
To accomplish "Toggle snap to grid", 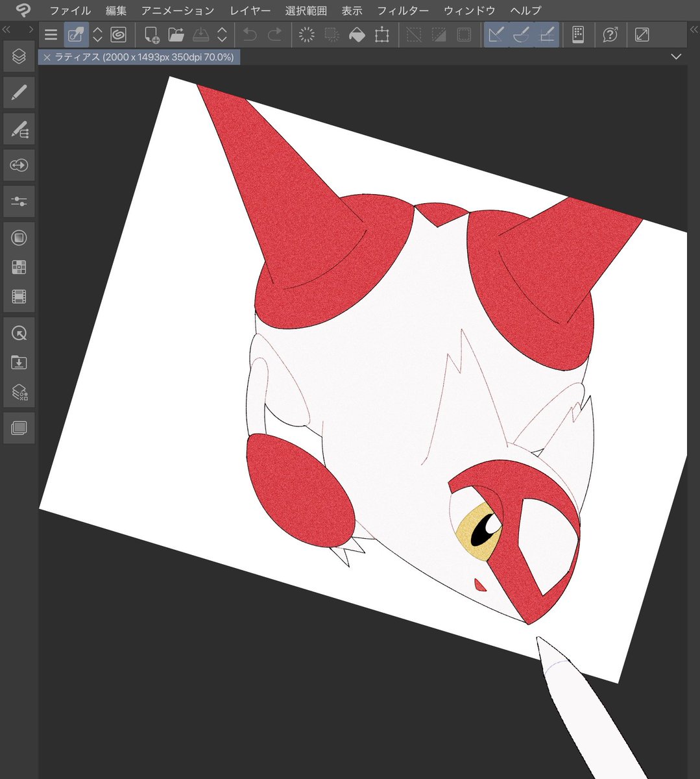I will pos(547,34).
